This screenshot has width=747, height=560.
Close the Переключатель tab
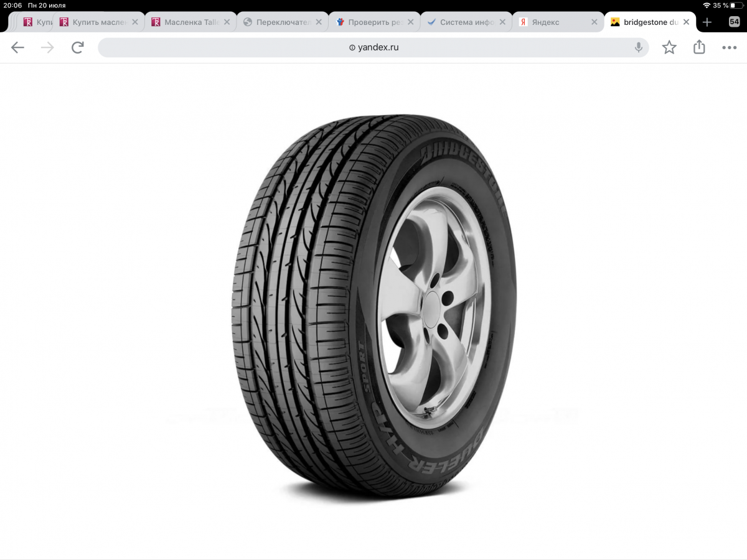[319, 22]
